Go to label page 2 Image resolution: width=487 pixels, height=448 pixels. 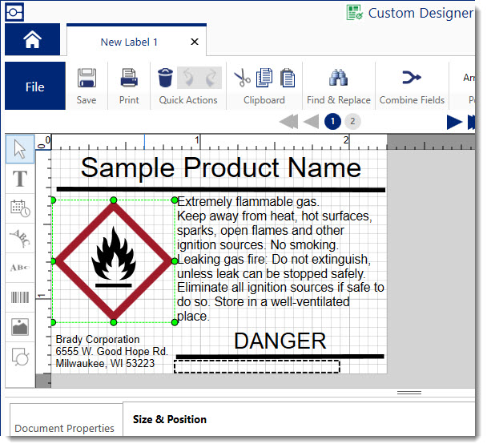pyautogui.click(x=352, y=122)
